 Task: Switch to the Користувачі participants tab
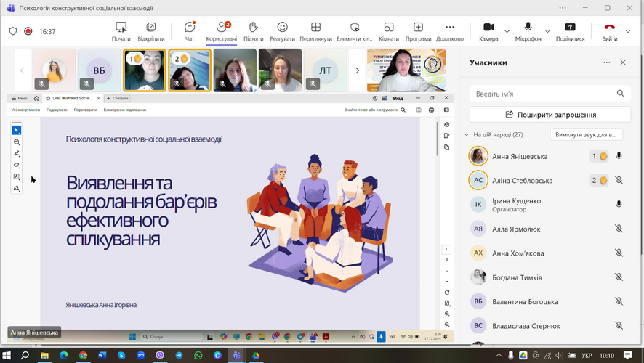[221, 30]
